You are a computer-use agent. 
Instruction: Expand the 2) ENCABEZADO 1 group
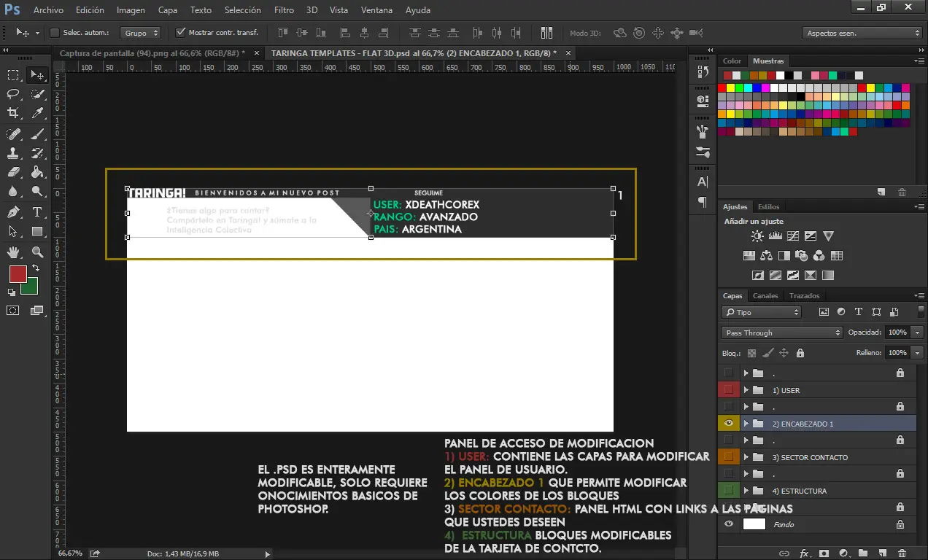(x=746, y=424)
